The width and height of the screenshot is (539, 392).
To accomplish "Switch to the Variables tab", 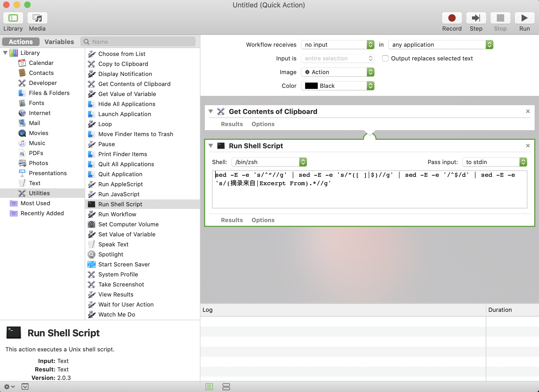I will click(59, 42).
